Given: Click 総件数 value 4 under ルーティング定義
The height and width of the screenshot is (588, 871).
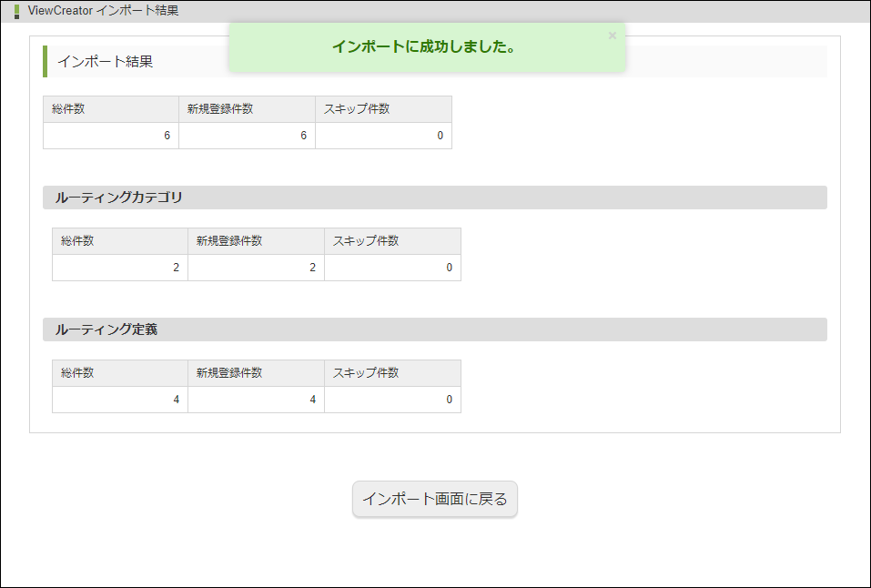Looking at the screenshot, I should (x=120, y=400).
